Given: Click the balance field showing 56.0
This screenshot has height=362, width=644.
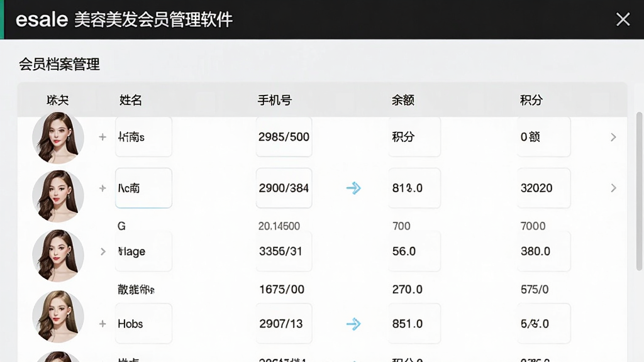Looking at the screenshot, I should pos(414,251).
